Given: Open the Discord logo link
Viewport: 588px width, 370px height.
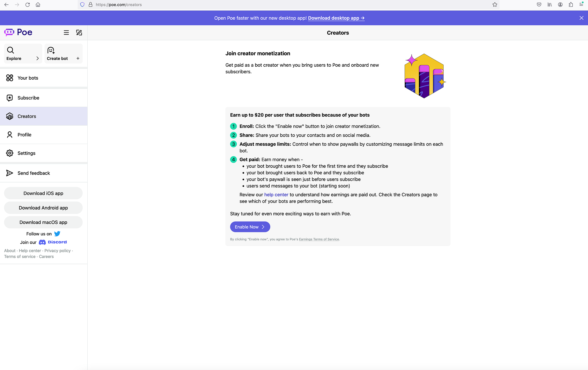Looking at the screenshot, I should pos(53,242).
